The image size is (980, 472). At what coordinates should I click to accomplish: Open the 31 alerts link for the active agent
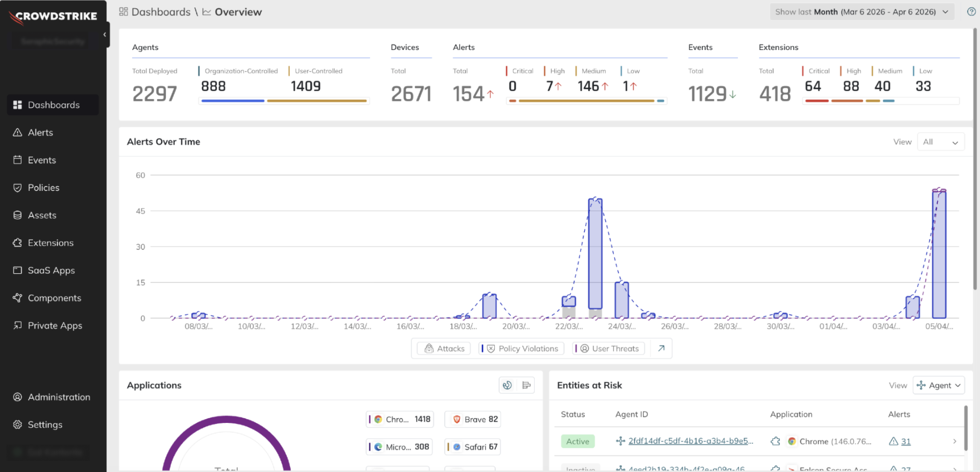pyautogui.click(x=906, y=441)
